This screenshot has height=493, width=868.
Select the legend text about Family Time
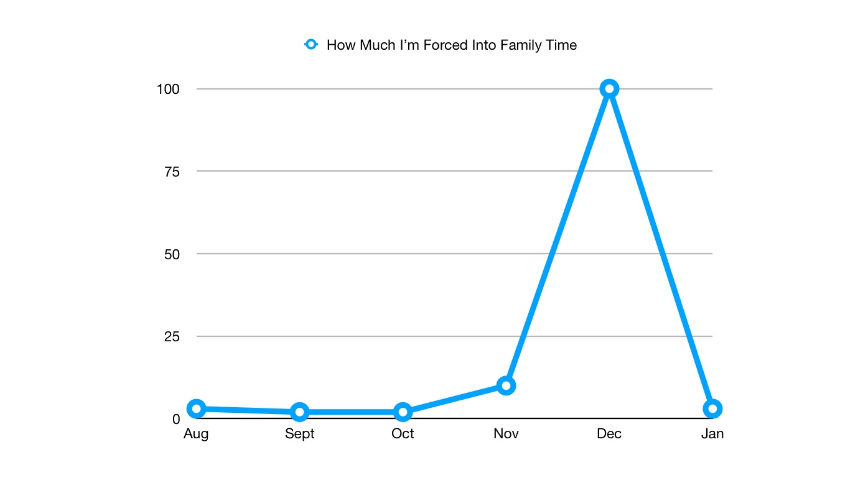[451, 45]
